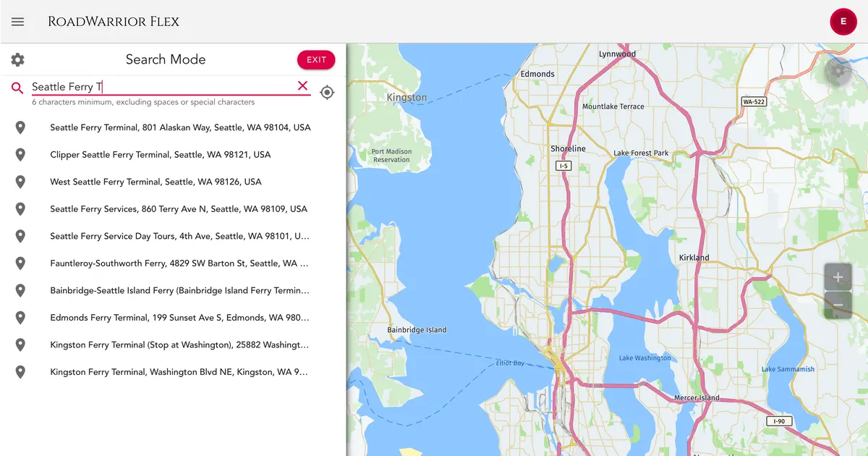Click pin icon for Seattle Ferry Service Day Tours

pos(20,236)
